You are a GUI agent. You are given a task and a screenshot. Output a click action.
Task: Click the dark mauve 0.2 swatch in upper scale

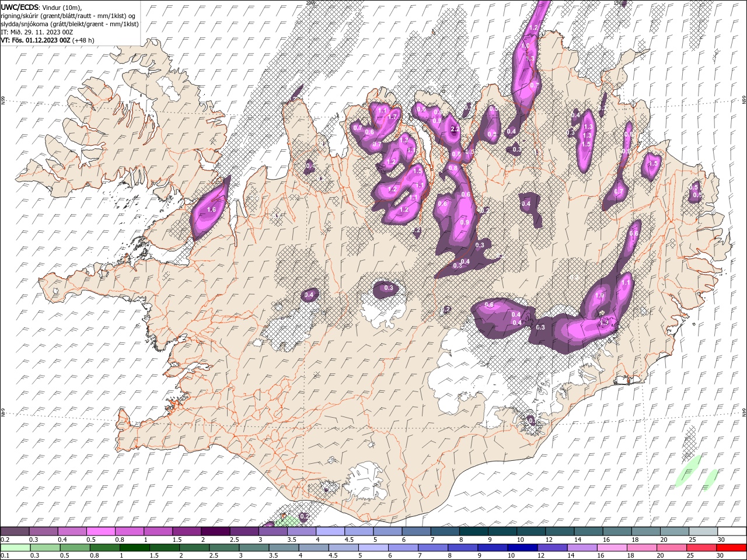15,531
